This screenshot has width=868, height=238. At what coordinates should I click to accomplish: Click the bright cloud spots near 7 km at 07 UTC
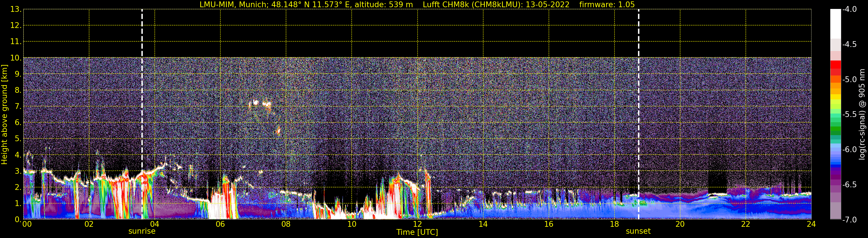click(260, 104)
